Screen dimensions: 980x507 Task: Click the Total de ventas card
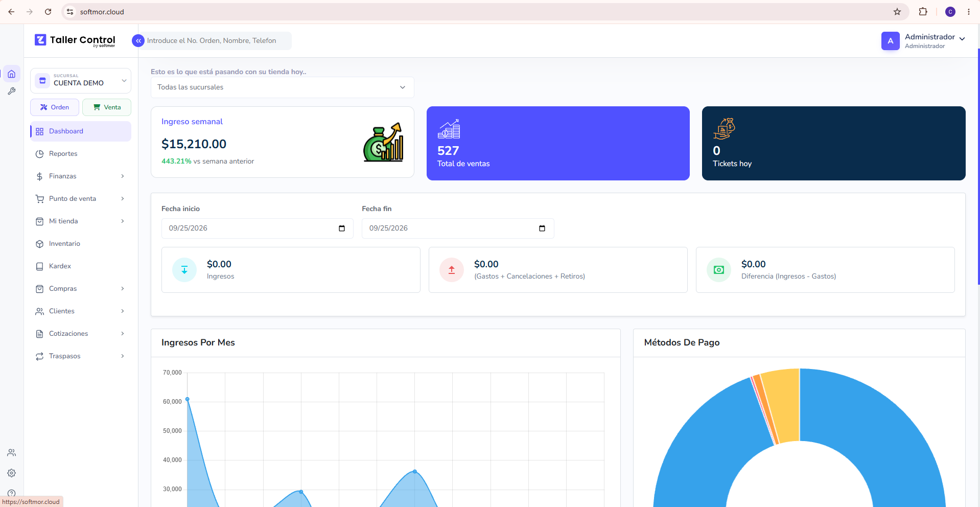point(558,143)
